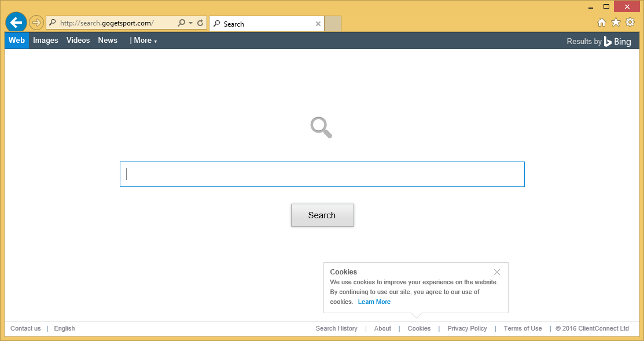Open Favorites star icon
Screen dimensions: 644x341
616,22
